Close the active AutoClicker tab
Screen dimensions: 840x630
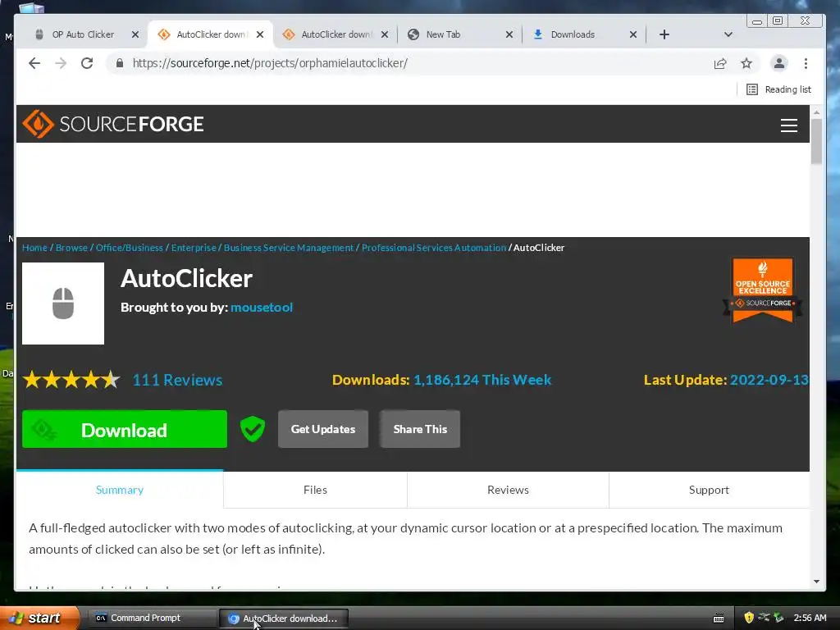click(260, 34)
